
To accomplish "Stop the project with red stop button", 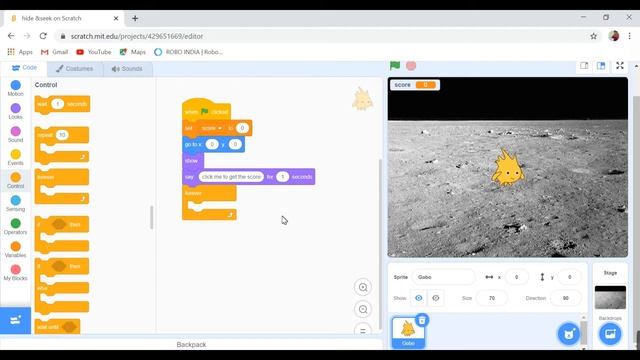I will pyautogui.click(x=411, y=66).
